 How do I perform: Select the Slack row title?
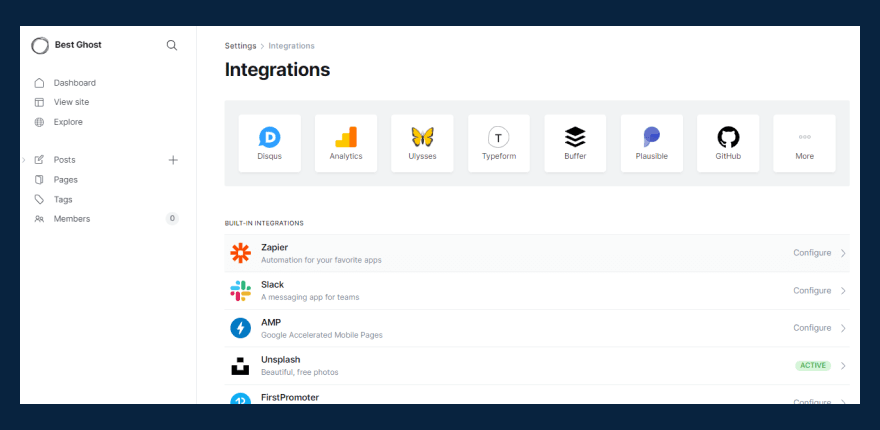(x=272, y=285)
